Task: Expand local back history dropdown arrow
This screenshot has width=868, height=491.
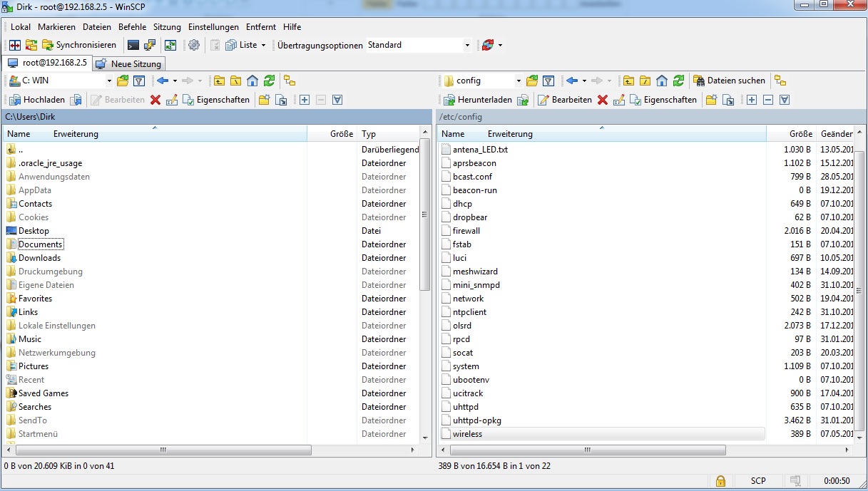Action: 173,81
